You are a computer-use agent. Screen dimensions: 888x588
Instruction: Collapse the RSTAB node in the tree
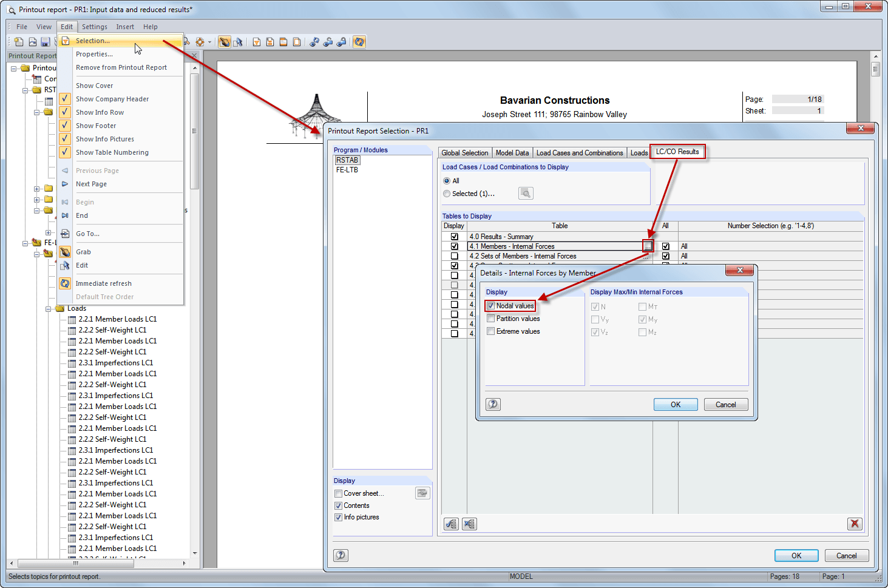tap(25, 90)
